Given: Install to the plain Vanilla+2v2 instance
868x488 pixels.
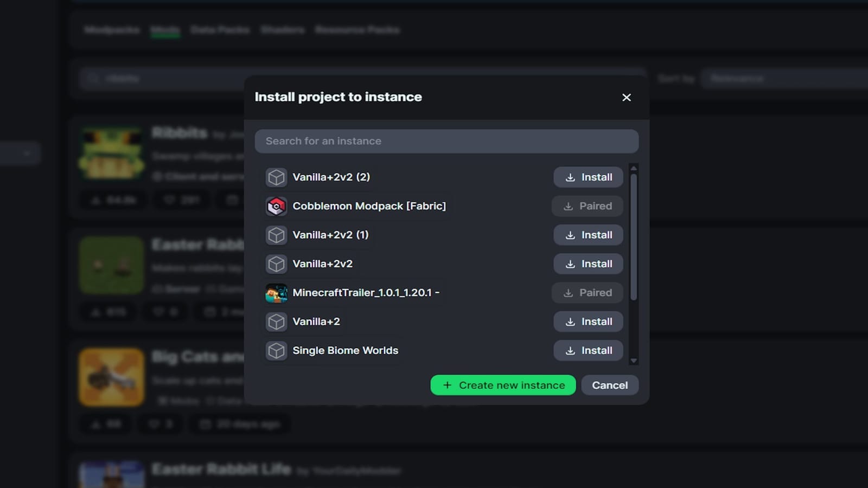Looking at the screenshot, I should [588, 264].
